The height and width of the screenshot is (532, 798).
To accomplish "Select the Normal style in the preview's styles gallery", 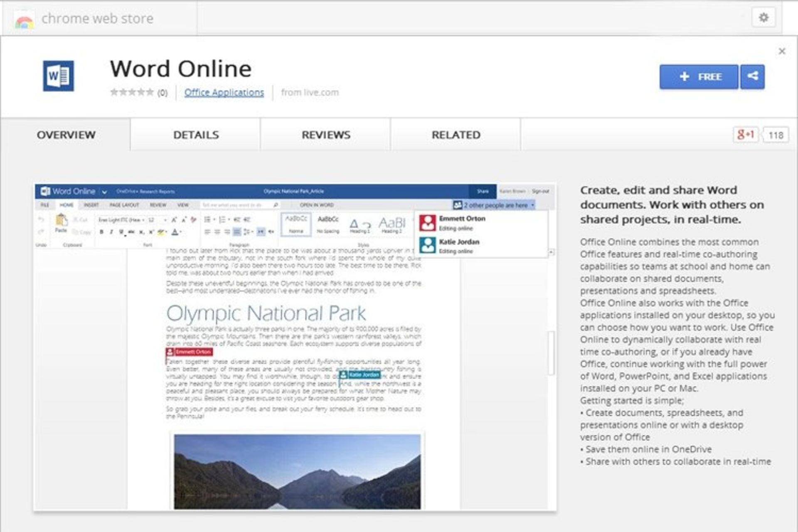I will 296,224.
